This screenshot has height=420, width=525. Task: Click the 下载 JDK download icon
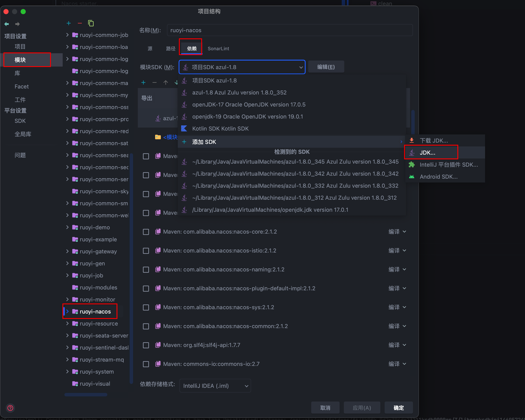click(x=411, y=140)
